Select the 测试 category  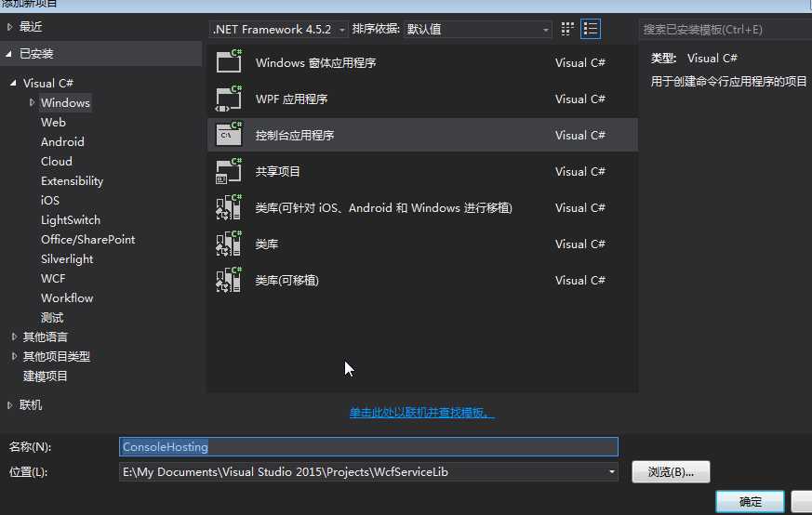52,318
